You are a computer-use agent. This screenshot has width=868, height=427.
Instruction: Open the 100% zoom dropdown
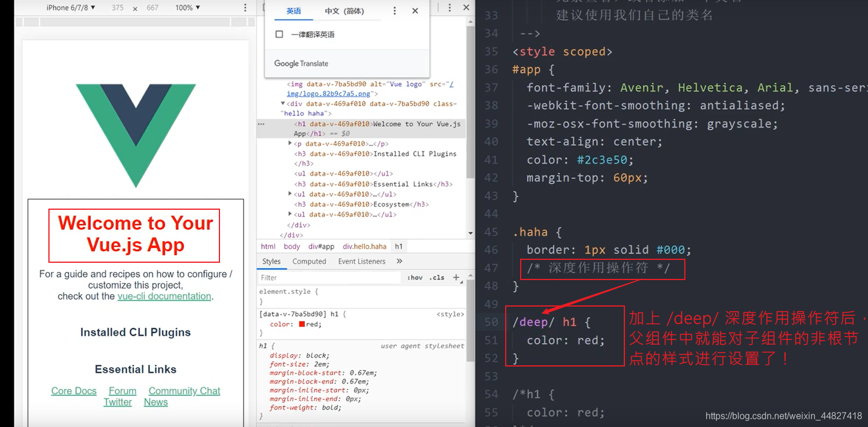188,7
